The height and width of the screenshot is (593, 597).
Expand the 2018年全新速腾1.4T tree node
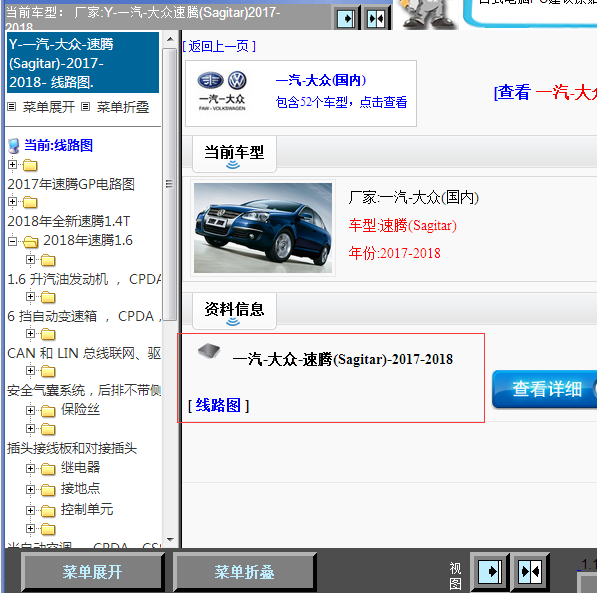(x=13, y=201)
